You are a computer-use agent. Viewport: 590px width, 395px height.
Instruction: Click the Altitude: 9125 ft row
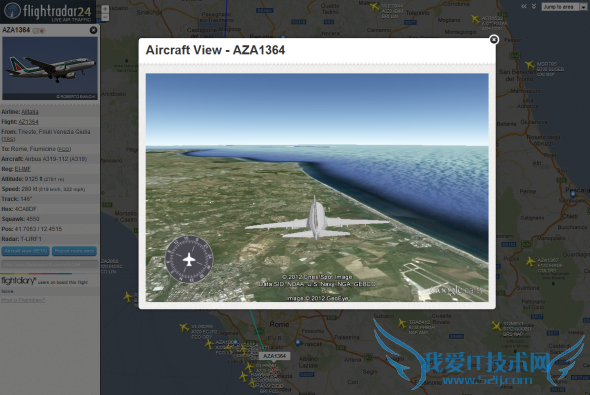click(50, 179)
